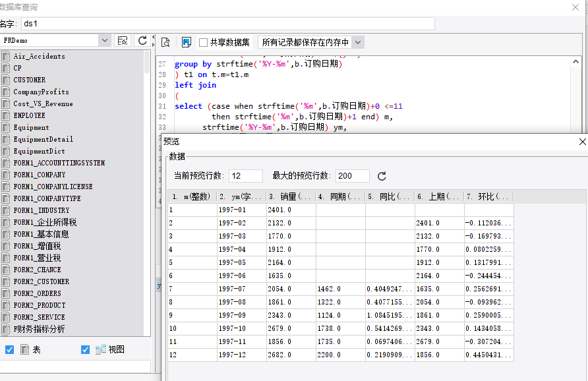Click the table icon next to 表 filter
The image size is (588, 381).
[25, 349]
